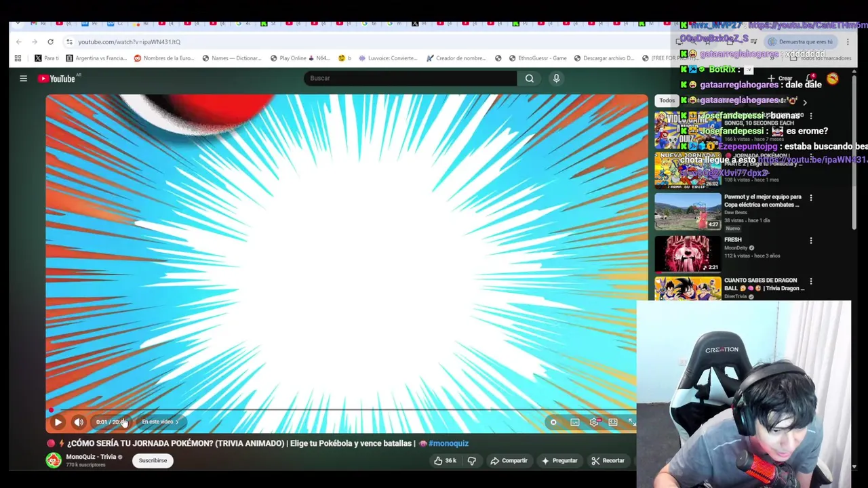Open the 'EthnoGuessr - Game' bookmark
This screenshot has width=868, height=488.
click(537, 58)
